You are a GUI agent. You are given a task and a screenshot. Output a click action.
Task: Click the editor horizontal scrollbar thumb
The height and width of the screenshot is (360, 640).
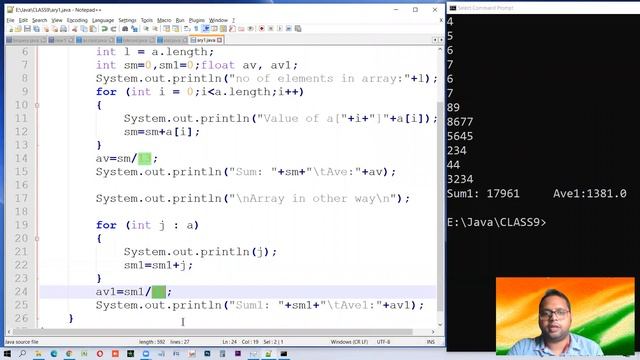(x=212, y=332)
